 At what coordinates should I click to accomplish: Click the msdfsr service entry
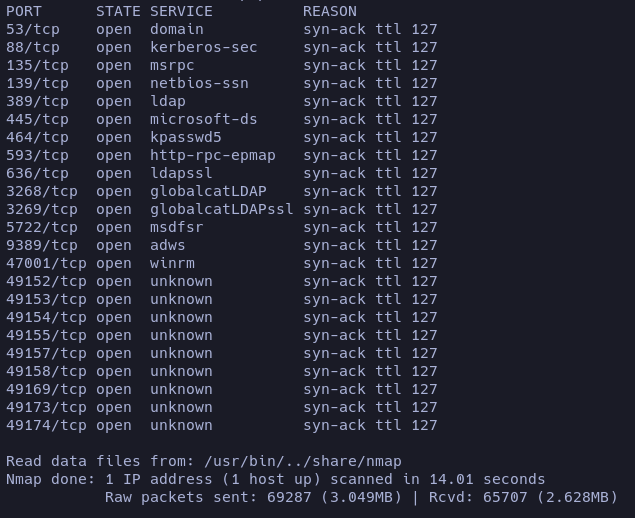[x=176, y=227]
